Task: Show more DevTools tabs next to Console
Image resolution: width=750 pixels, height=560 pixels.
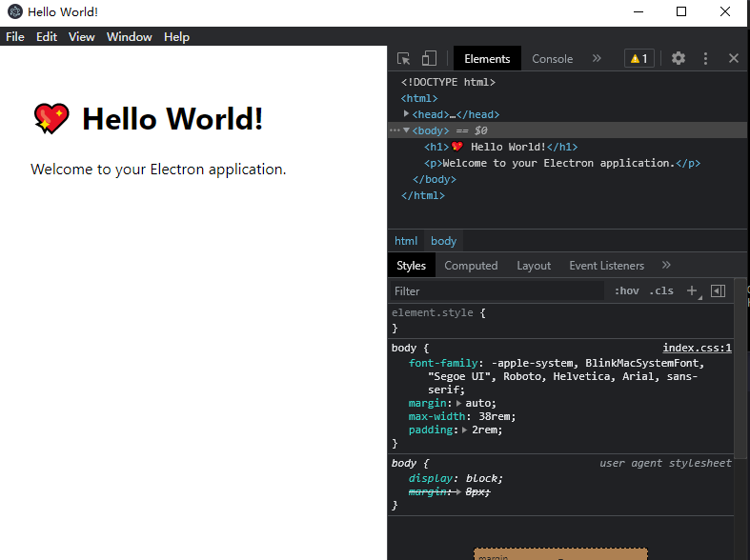Action: tap(597, 58)
